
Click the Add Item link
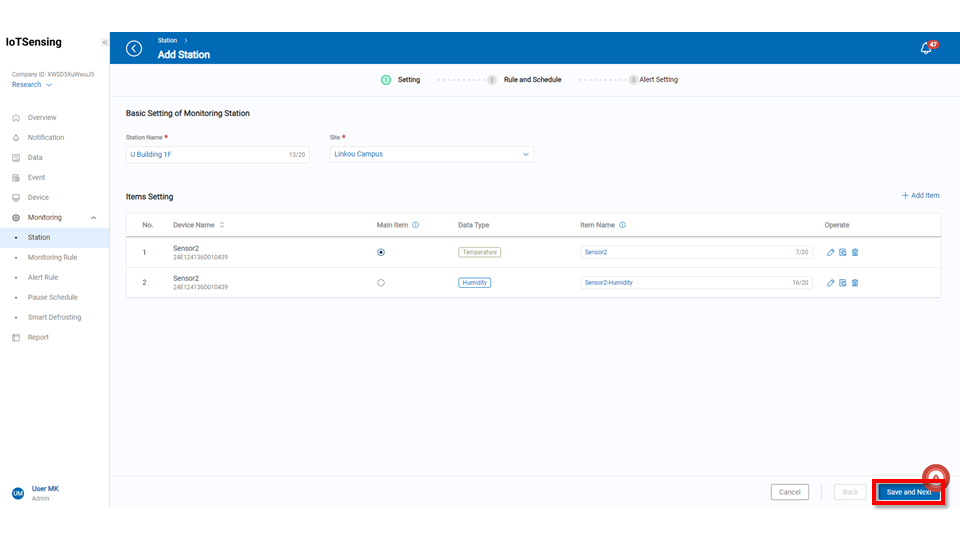920,196
